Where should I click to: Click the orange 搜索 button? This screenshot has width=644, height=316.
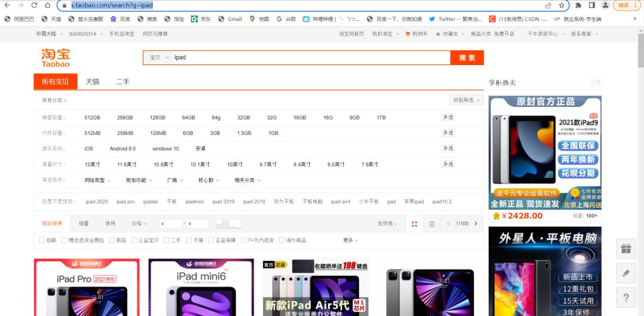coord(467,57)
